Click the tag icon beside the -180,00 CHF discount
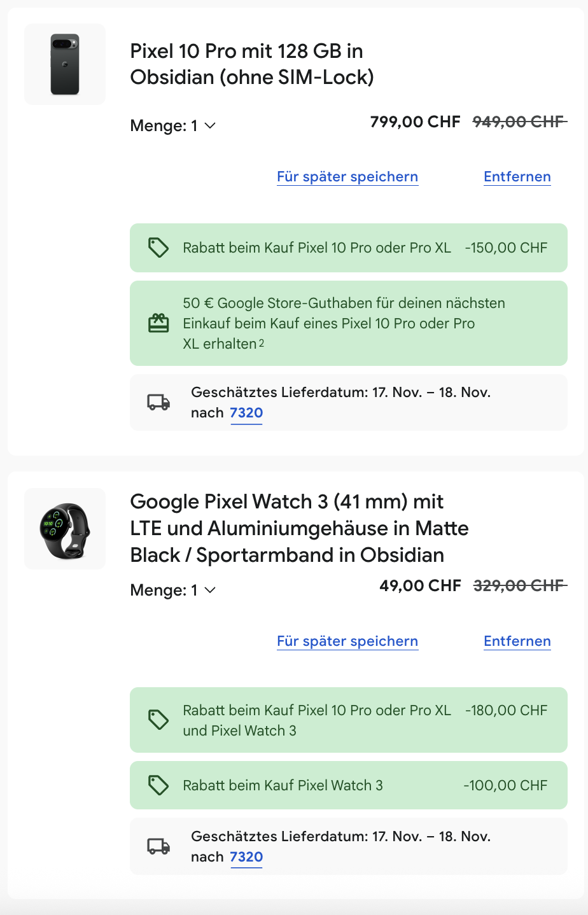This screenshot has width=588, height=915. coord(158,720)
